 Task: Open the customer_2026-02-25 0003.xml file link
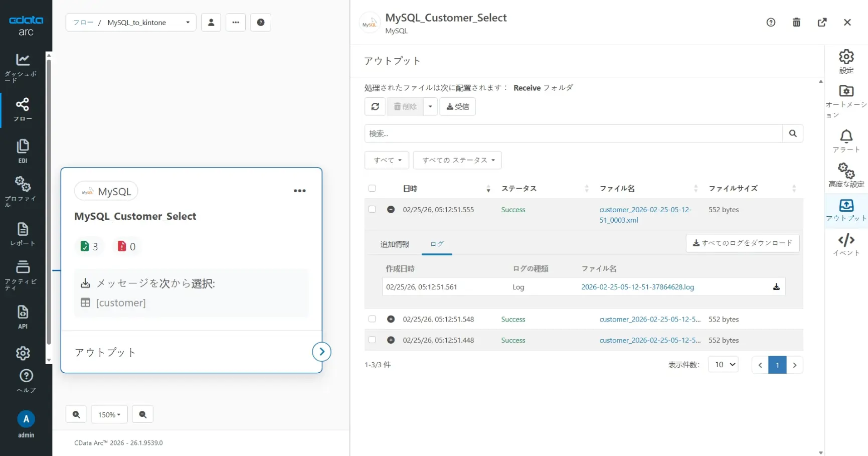point(645,215)
